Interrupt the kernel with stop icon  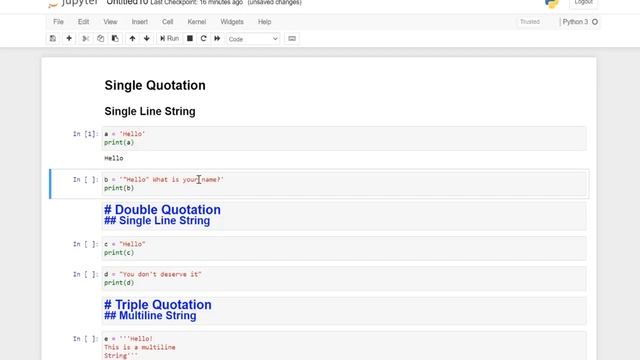point(190,39)
